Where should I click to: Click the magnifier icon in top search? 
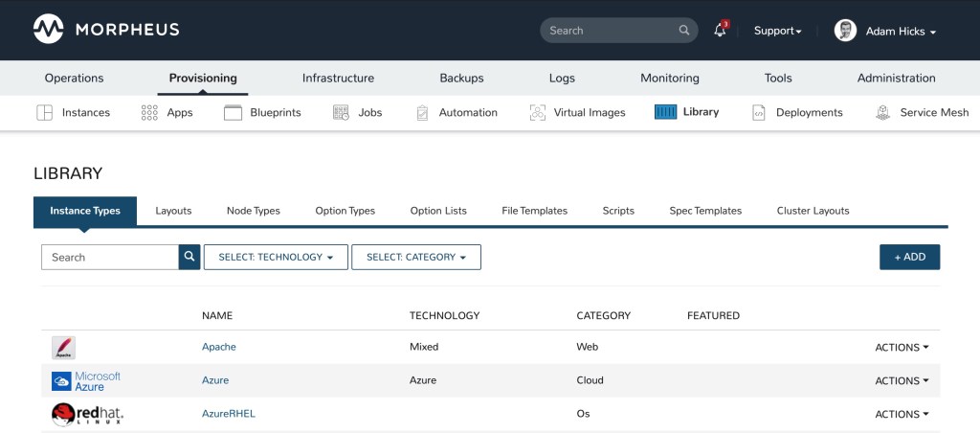[684, 31]
